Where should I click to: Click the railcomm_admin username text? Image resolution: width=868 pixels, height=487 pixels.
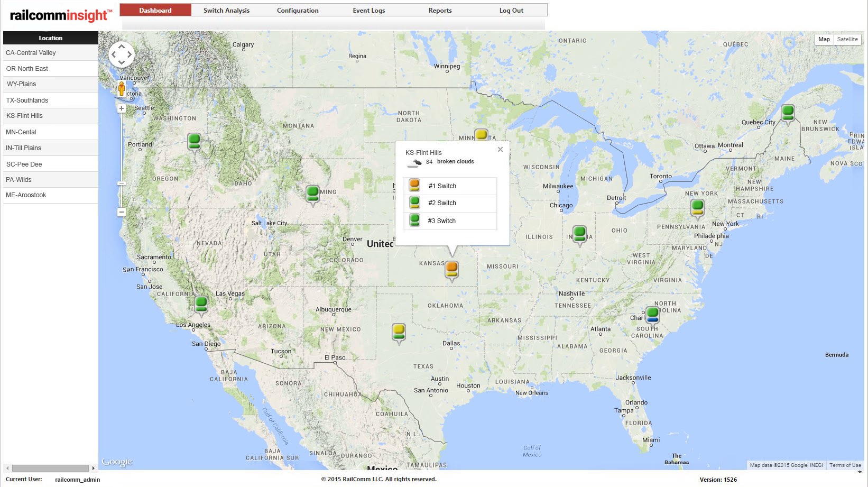77,480
